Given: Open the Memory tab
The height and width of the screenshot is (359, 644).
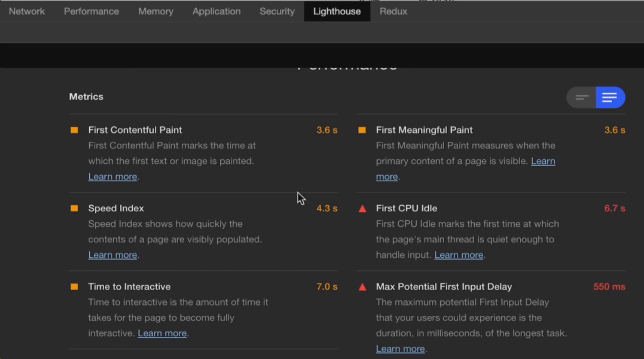Looking at the screenshot, I should click(156, 11).
